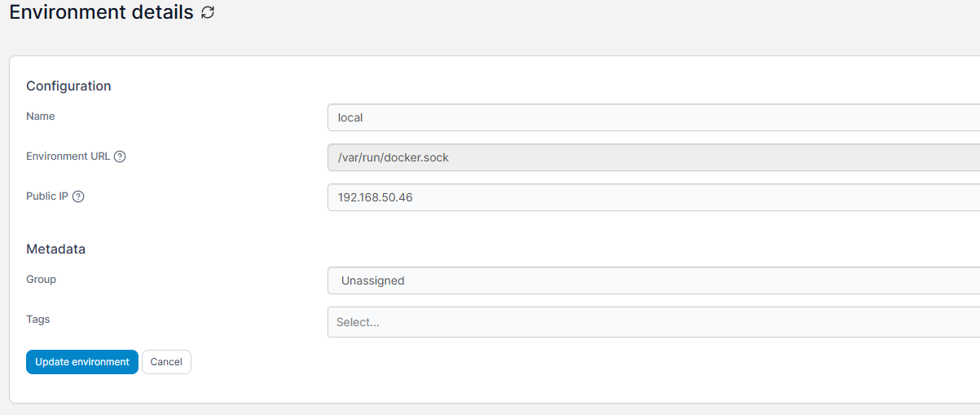Click the disabled /var/run/docker.sock field
Screen dimensions: 980x415
653,157
